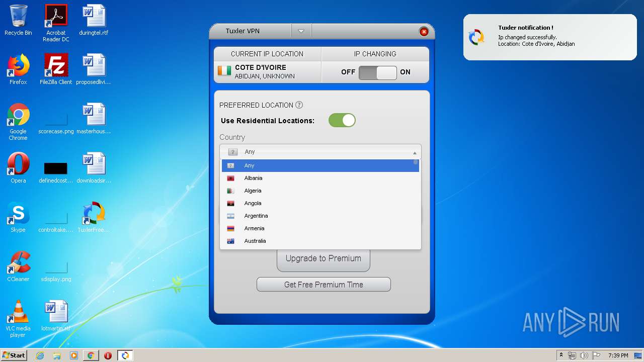Disable Use Residential Locations toggle
Image resolution: width=644 pixels, height=362 pixels.
pos(342,120)
